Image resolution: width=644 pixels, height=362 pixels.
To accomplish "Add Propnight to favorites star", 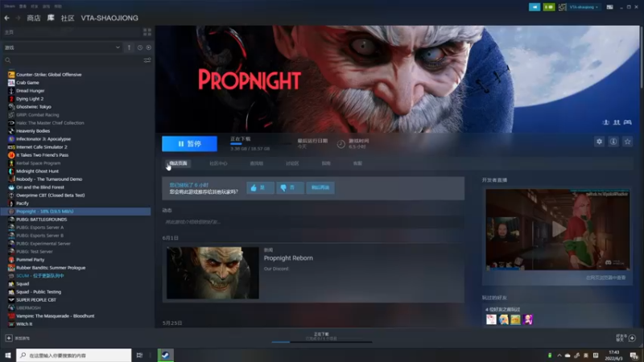I will coord(627,142).
